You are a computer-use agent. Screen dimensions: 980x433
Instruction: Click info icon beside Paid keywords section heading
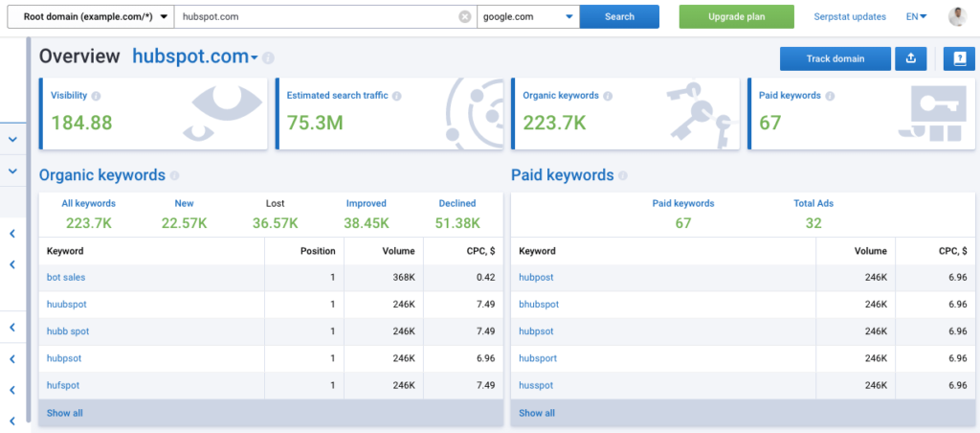(623, 176)
